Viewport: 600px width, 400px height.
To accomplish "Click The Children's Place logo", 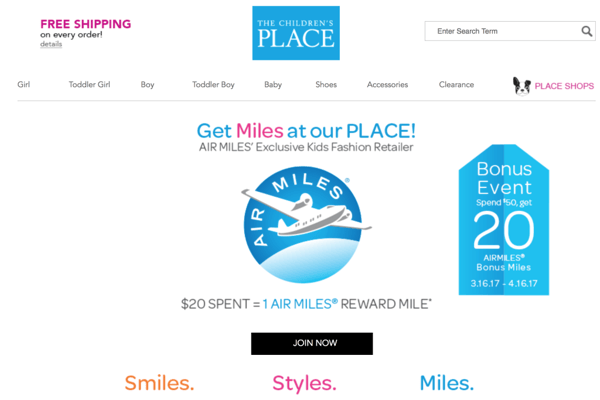I will pyautogui.click(x=296, y=33).
